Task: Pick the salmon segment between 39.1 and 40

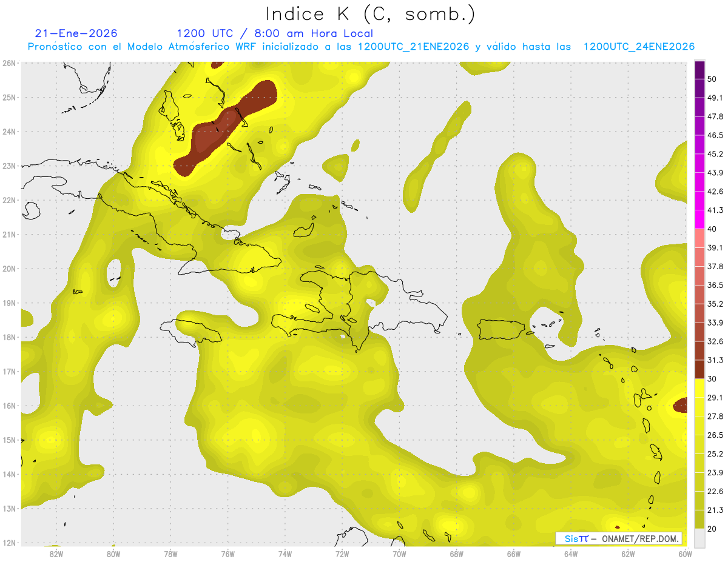Action: (x=699, y=238)
